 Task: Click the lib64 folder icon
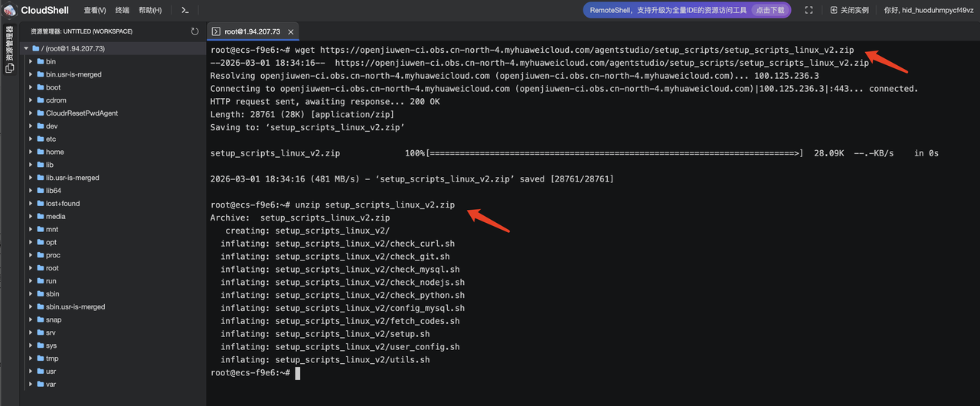41,190
